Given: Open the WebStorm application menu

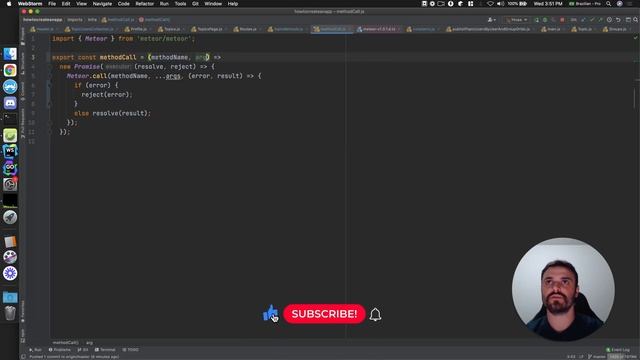Looking at the screenshot, I should (x=30, y=4).
